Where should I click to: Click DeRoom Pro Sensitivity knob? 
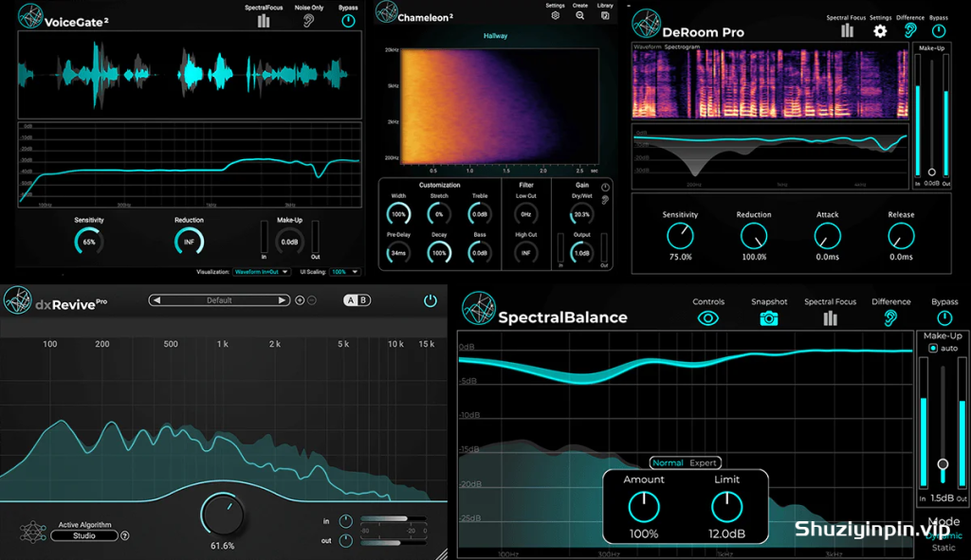coord(680,236)
